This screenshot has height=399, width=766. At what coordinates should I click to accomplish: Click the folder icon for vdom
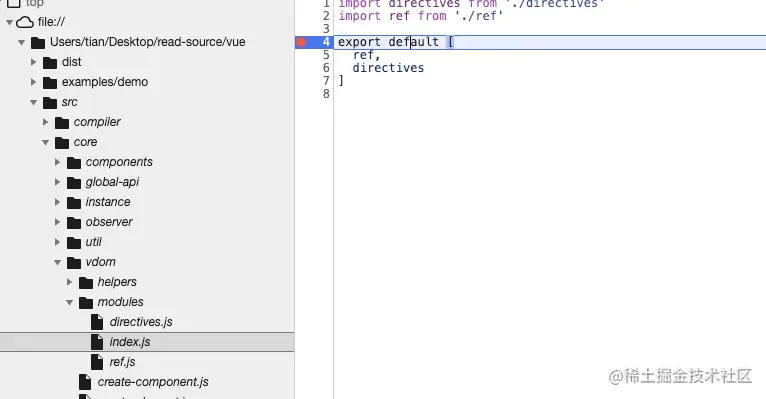pos(74,263)
